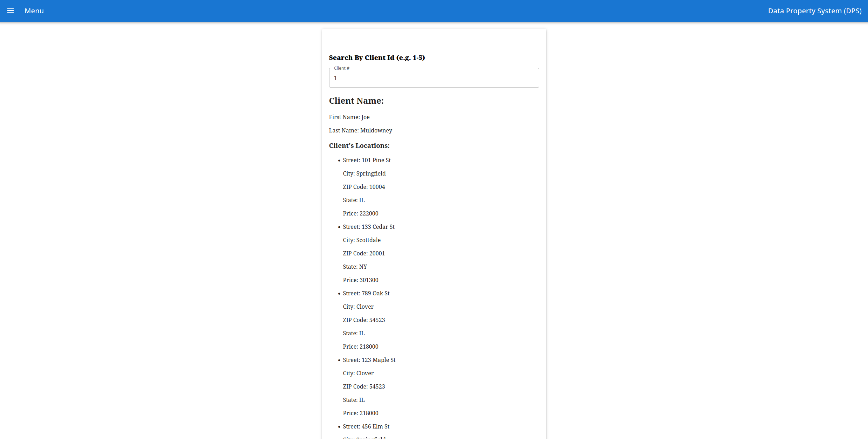Click the Data Property System (DPS) title
The height and width of the screenshot is (439, 868).
click(x=814, y=11)
